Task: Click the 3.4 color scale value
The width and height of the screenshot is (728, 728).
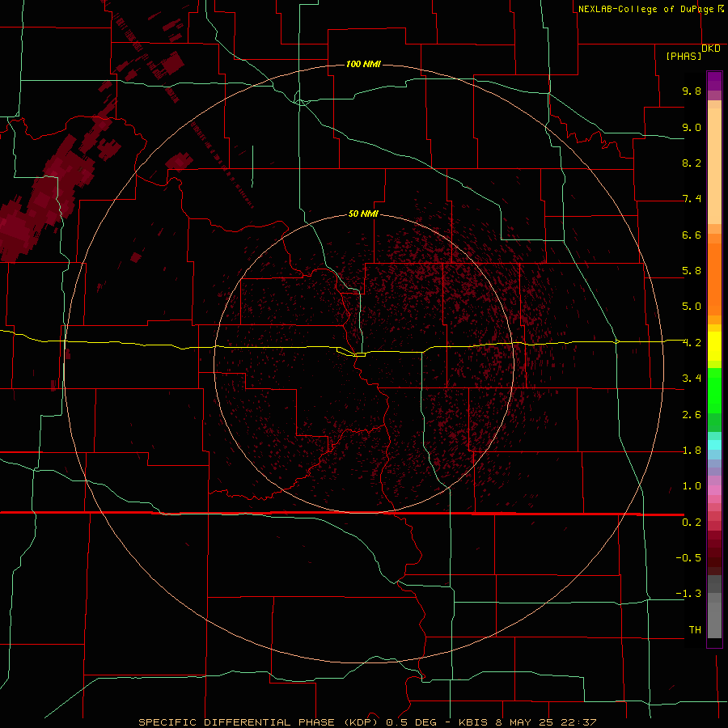Action: click(692, 379)
